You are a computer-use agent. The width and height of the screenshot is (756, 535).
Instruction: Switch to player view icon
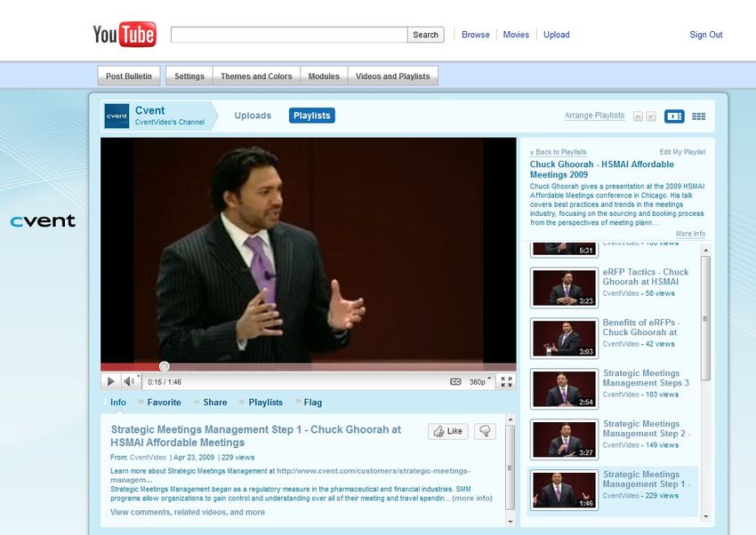point(674,116)
